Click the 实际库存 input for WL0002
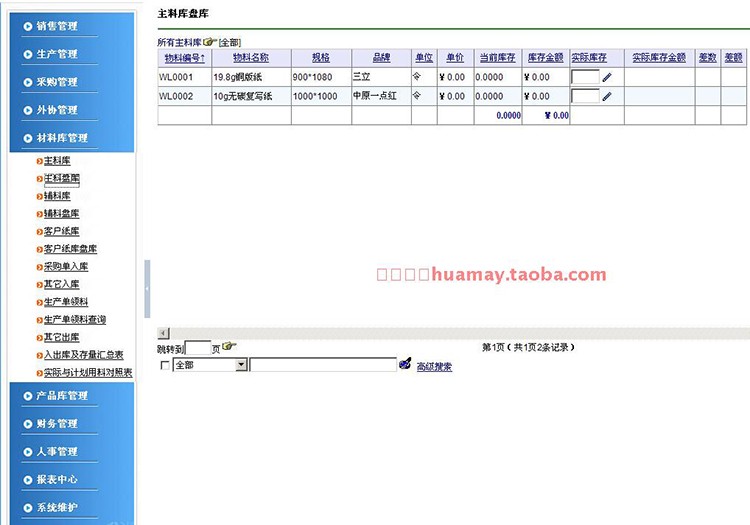The image size is (750, 525). tap(585, 96)
